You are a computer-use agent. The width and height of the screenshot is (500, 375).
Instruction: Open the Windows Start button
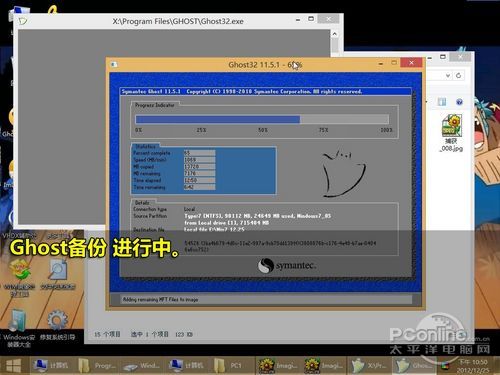(14, 365)
